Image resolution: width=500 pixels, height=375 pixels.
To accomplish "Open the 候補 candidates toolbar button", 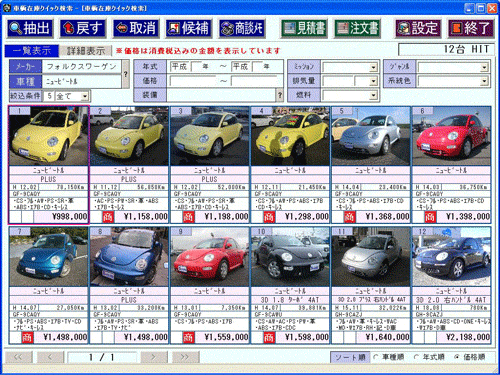I will coord(189,28).
